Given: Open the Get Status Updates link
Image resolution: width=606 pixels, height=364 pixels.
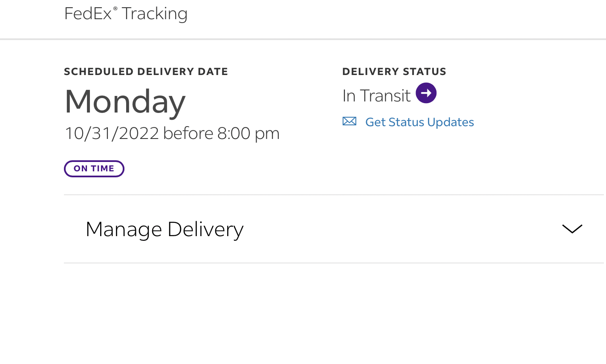Looking at the screenshot, I should pyautogui.click(x=419, y=122).
